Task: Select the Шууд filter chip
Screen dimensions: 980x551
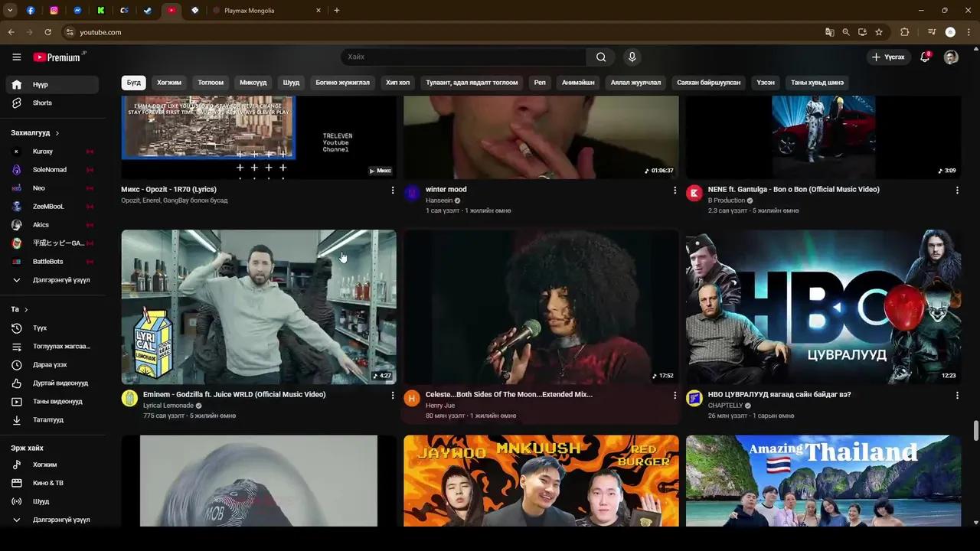Action: click(291, 83)
